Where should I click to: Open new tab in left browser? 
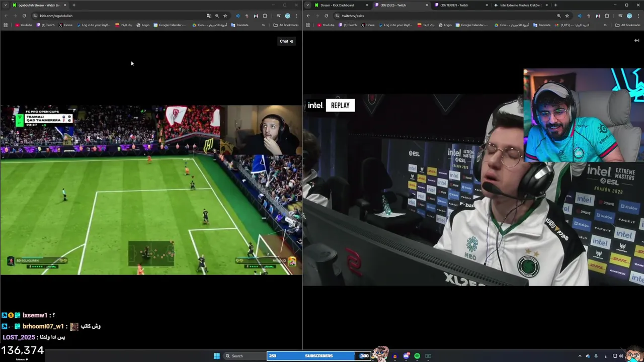point(74,5)
